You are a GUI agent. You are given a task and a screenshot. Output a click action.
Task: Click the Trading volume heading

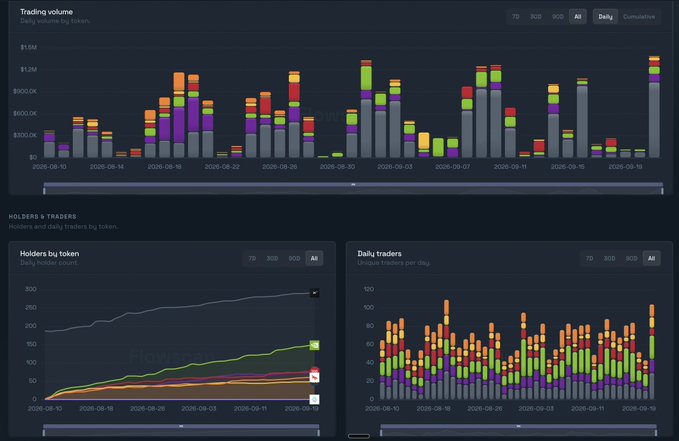coord(46,12)
